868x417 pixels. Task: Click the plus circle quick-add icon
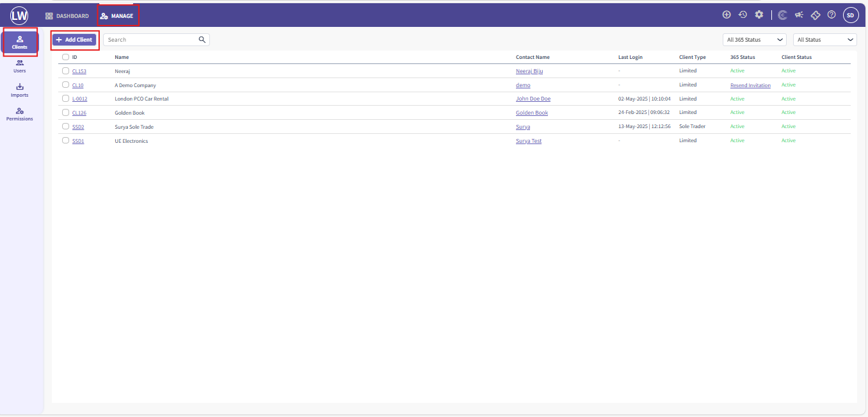pos(727,15)
